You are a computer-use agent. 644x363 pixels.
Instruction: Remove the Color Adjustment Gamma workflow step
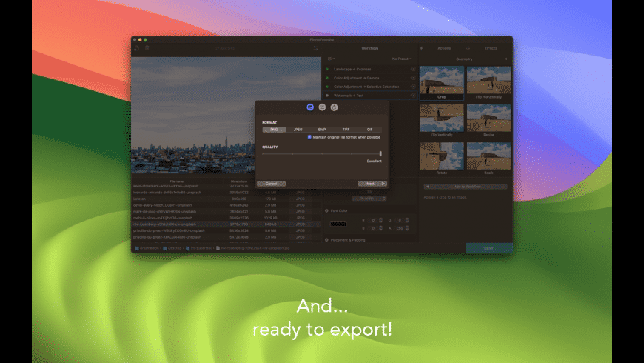tap(413, 78)
